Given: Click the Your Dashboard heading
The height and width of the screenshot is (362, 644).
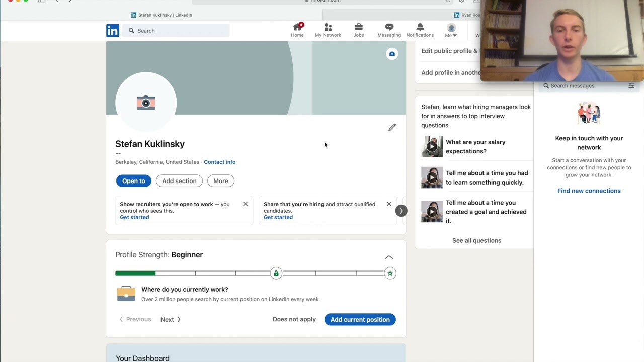Looking at the screenshot, I should (142, 358).
